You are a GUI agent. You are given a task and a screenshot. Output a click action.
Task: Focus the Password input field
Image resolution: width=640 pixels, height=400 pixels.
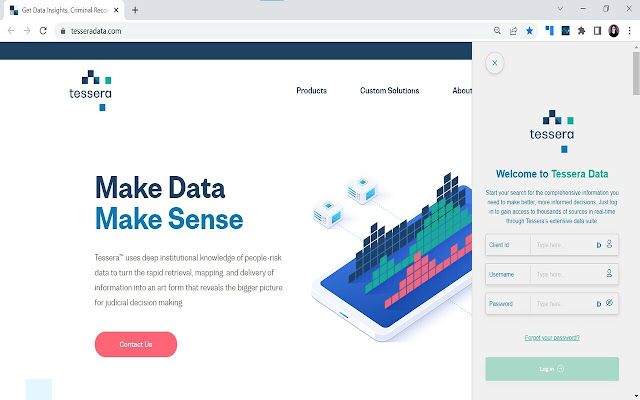552,304
